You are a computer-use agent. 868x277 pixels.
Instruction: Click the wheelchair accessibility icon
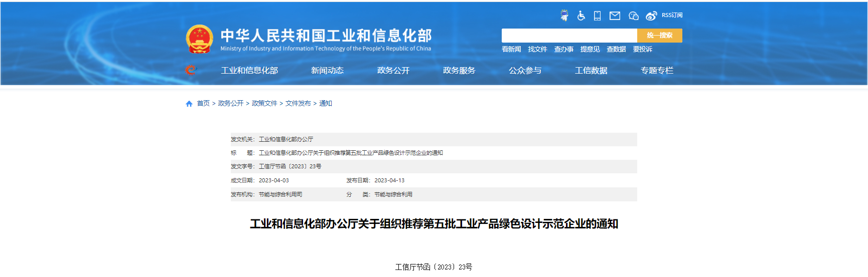tap(581, 16)
